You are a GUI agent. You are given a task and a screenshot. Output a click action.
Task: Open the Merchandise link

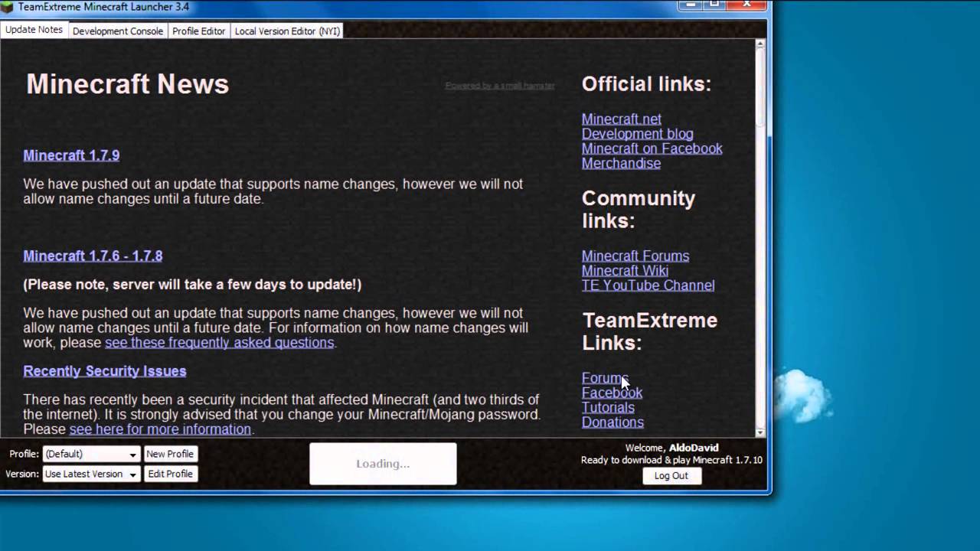(x=621, y=163)
